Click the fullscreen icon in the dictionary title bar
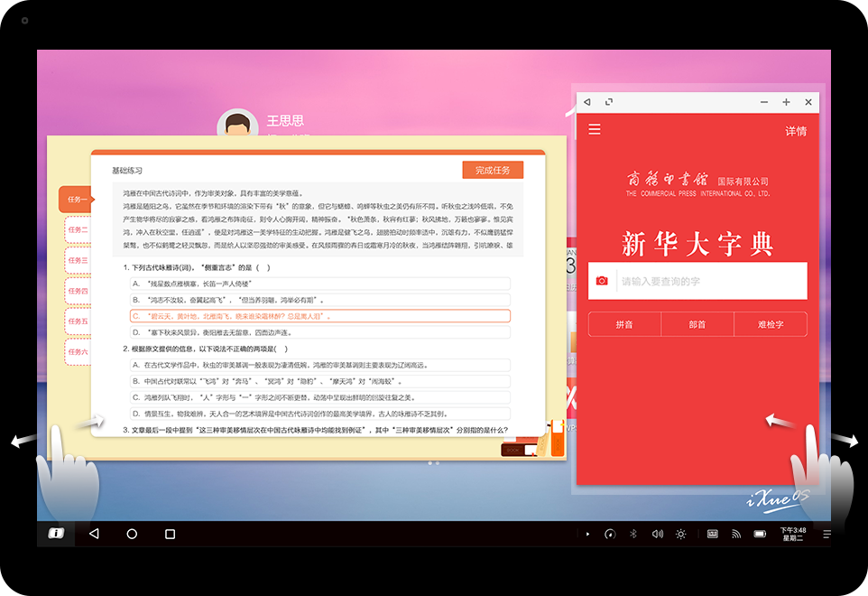This screenshot has width=868, height=596. [x=609, y=102]
